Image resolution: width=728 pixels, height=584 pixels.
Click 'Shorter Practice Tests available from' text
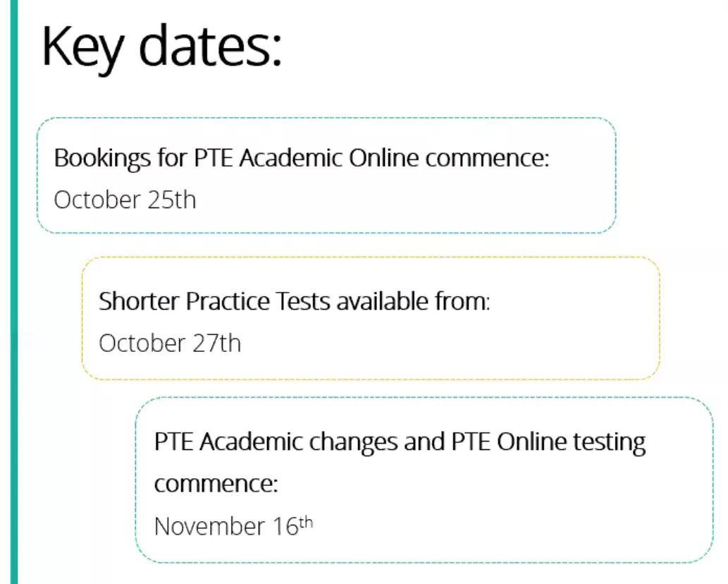point(295,301)
